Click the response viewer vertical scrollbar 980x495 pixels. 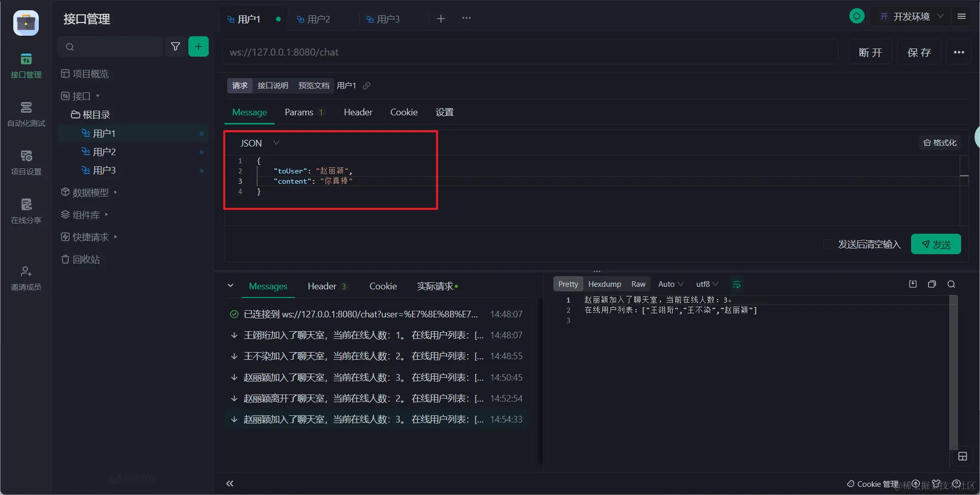tap(953, 373)
